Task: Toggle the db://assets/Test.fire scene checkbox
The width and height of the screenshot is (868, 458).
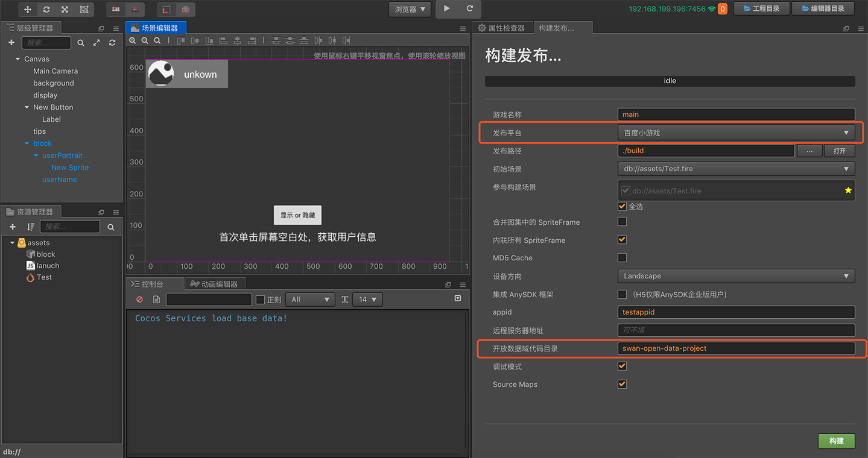Action: click(x=626, y=190)
